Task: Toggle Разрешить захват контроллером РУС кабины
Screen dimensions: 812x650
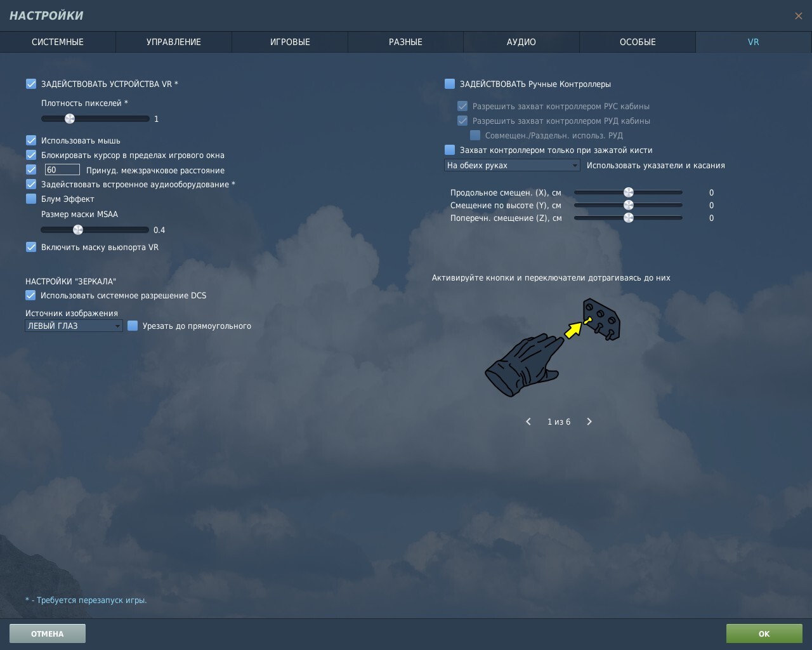Action: [x=462, y=106]
